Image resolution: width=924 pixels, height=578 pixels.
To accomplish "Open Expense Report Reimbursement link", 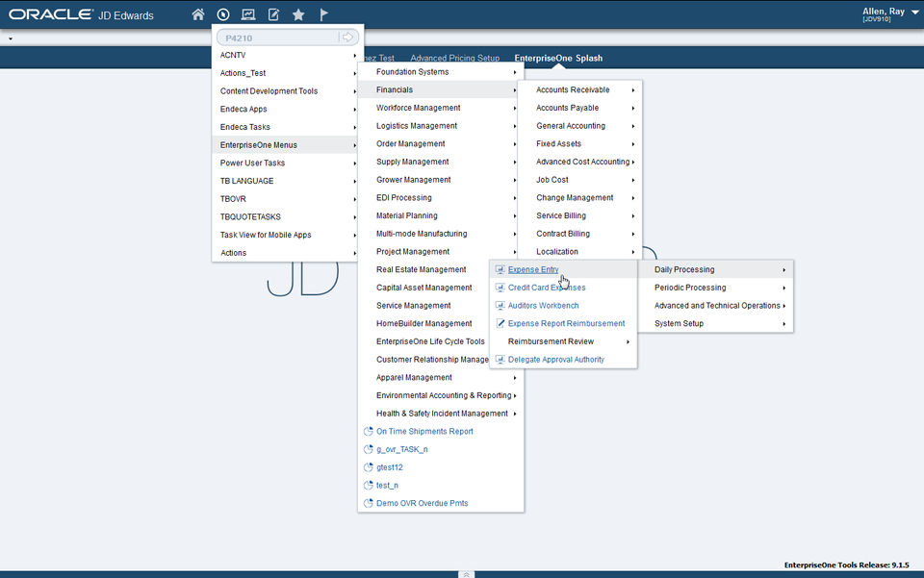I will (x=566, y=324).
